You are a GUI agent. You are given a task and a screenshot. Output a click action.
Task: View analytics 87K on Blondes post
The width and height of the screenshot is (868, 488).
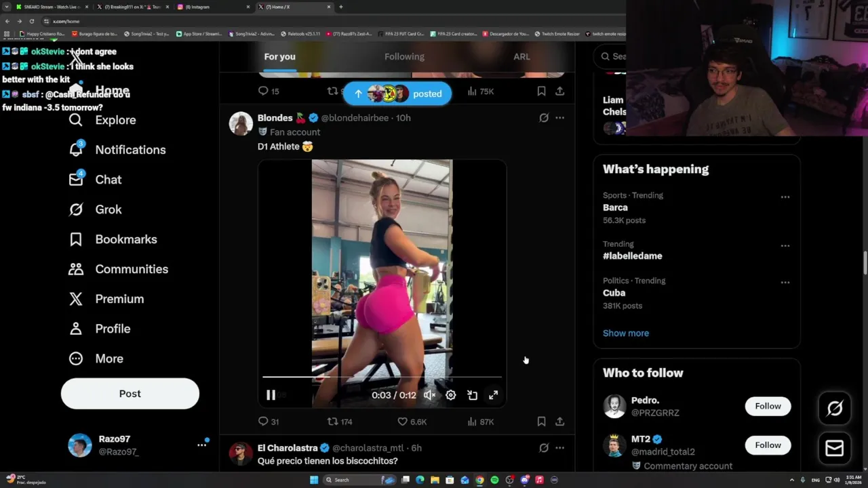point(481,422)
